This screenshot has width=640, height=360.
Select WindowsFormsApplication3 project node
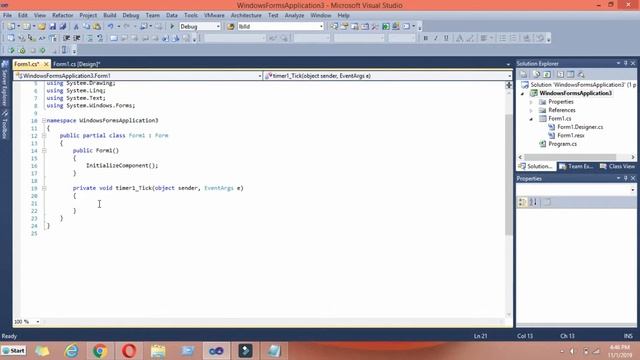click(x=576, y=93)
